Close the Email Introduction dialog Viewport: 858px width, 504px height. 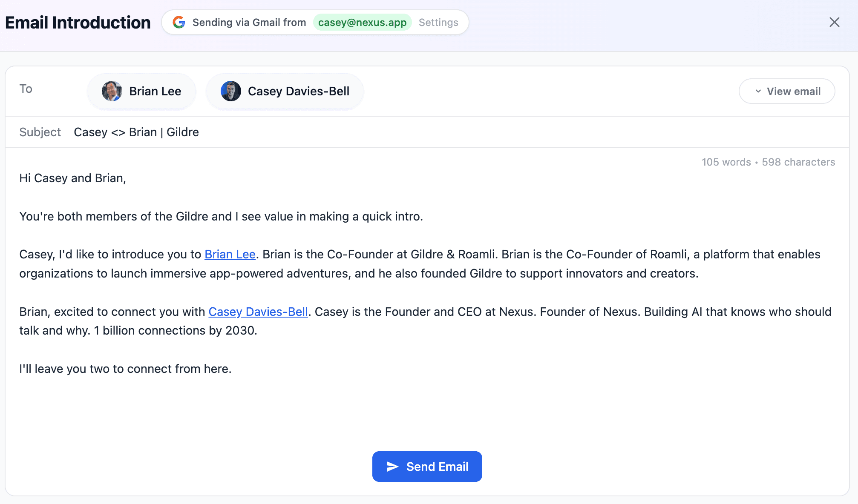pos(834,22)
